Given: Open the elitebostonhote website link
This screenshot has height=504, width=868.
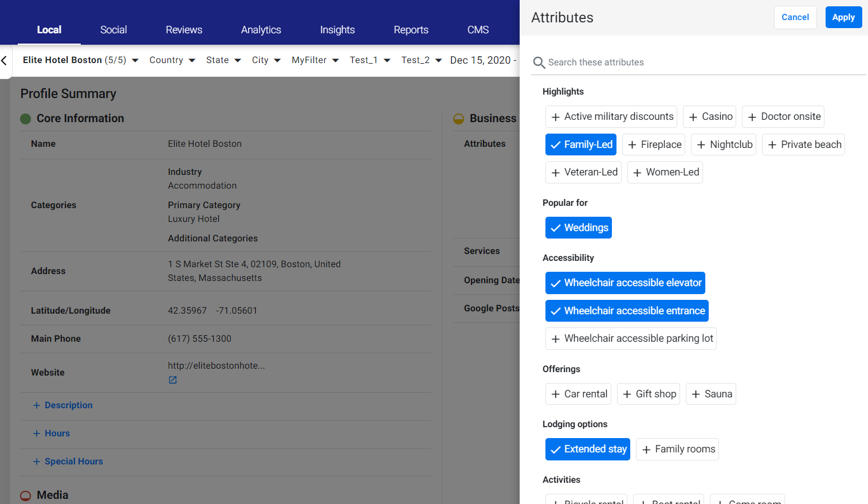Looking at the screenshot, I should 217,366.
